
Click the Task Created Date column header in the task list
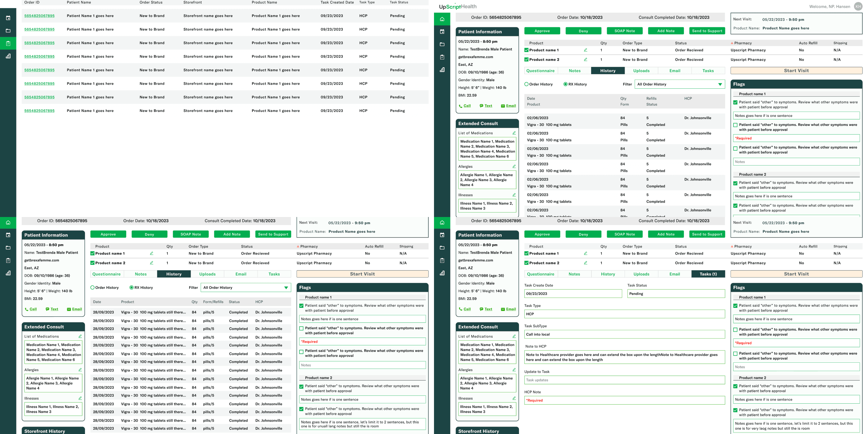coord(337,2)
